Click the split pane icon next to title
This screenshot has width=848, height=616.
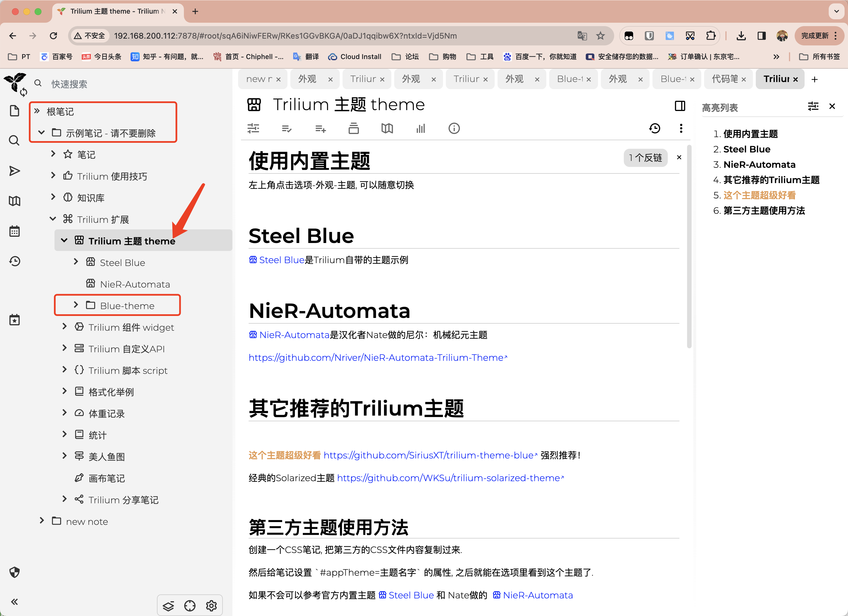point(680,106)
